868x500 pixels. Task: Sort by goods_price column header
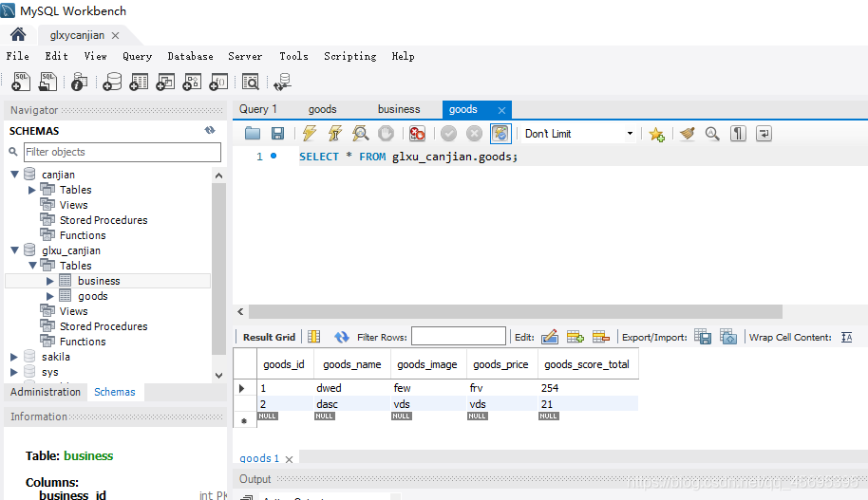pyautogui.click(x=501, y=364)
